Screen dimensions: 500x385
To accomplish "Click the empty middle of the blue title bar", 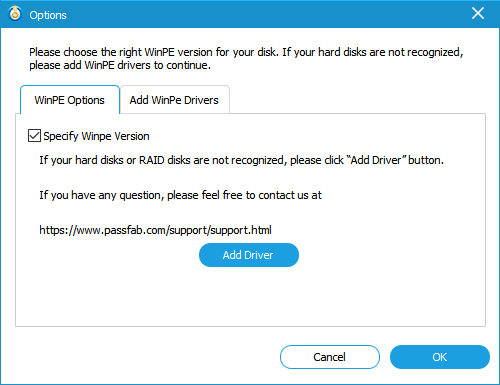I will [x=267, y=14].
